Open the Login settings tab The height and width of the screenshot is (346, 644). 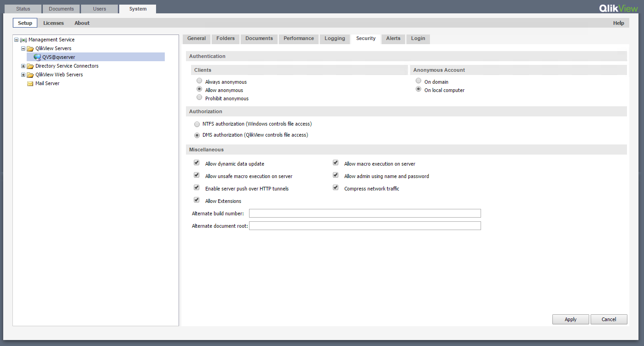point(418,39)
